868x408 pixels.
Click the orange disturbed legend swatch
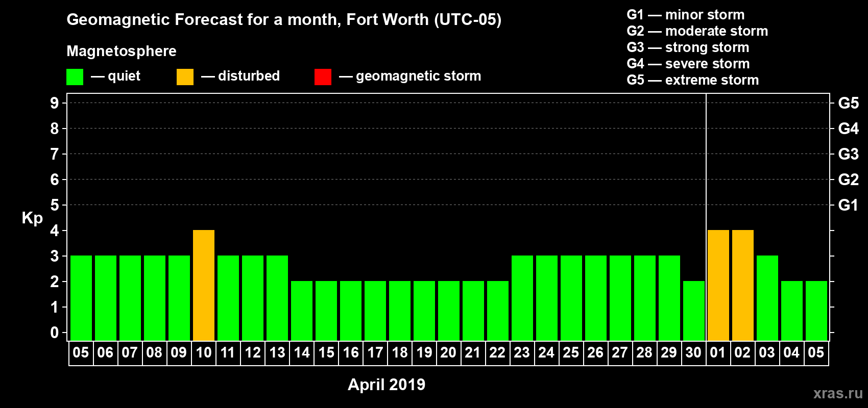point(185,77)
